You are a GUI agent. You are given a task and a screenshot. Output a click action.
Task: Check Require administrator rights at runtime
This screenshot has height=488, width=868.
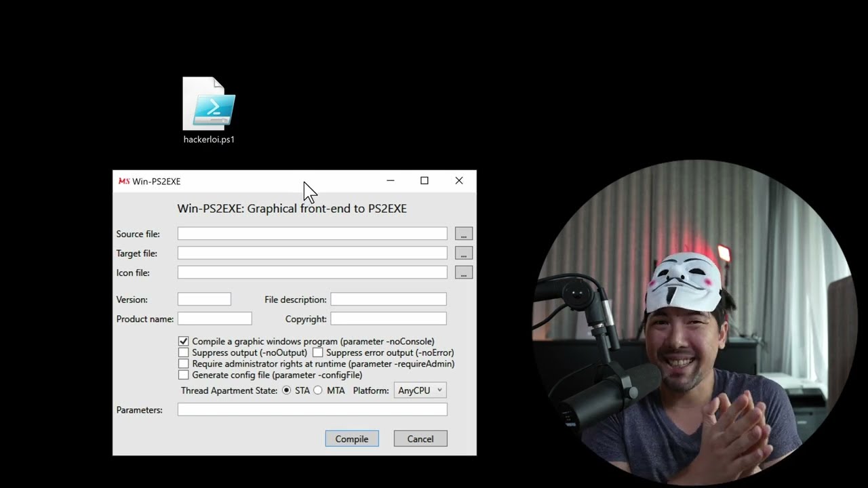point(184,364)
